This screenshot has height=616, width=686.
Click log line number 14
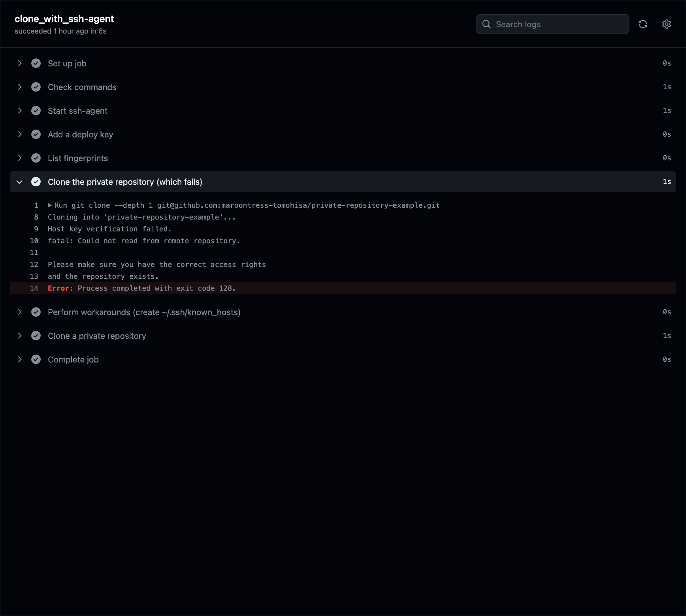34,288
